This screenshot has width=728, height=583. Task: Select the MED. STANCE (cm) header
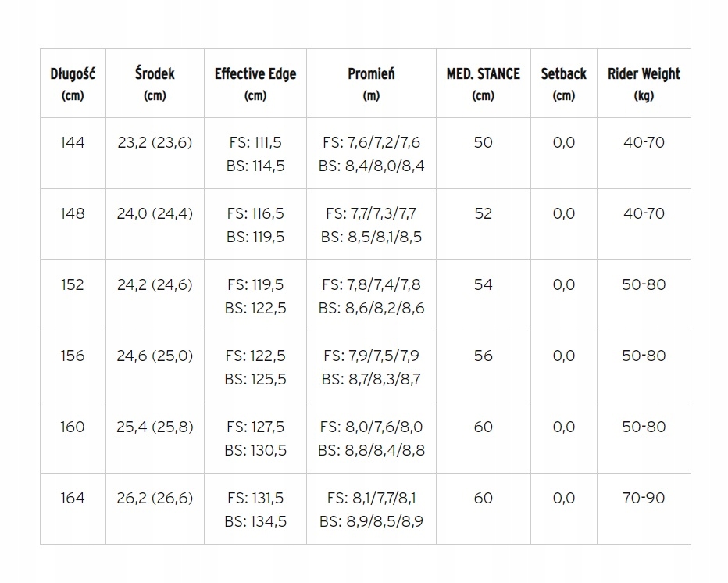point(483,84)
